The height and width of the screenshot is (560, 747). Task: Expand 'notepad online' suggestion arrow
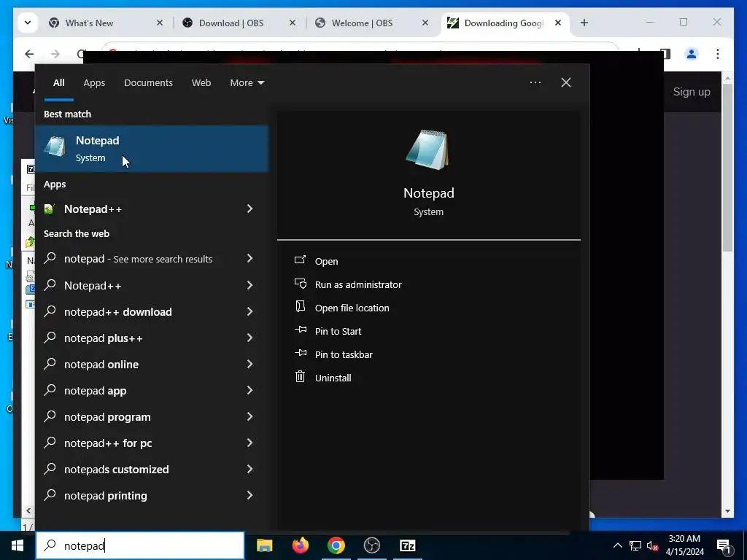pos(249,364)
